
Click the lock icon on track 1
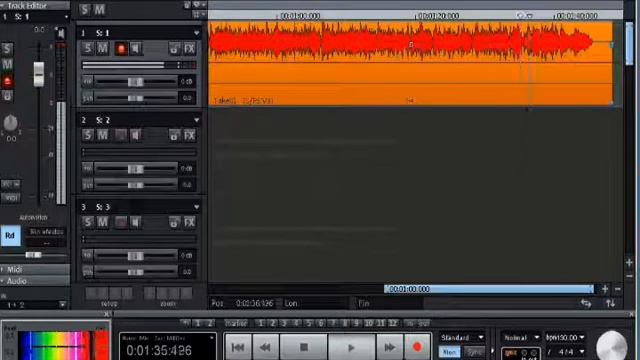174,49
